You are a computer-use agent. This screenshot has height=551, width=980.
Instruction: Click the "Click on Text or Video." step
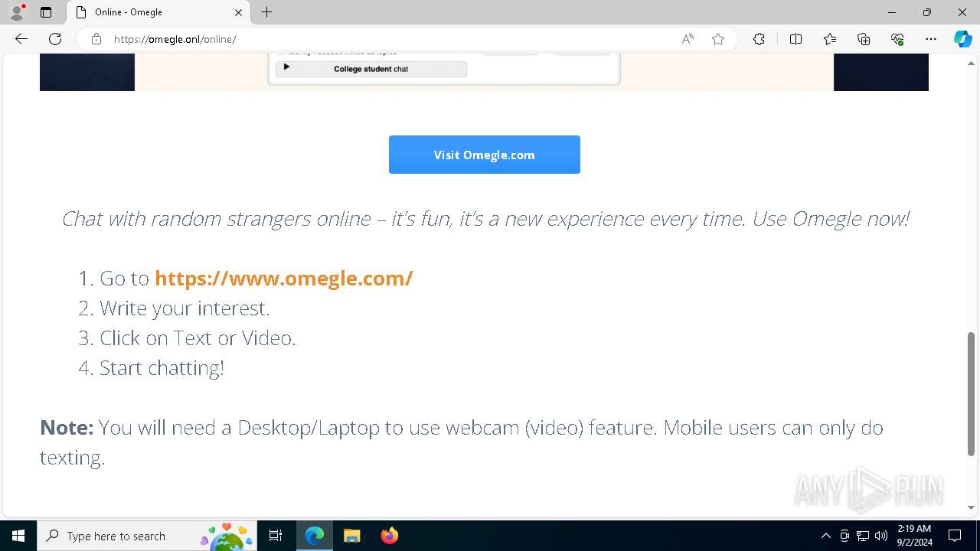[198, 338]
